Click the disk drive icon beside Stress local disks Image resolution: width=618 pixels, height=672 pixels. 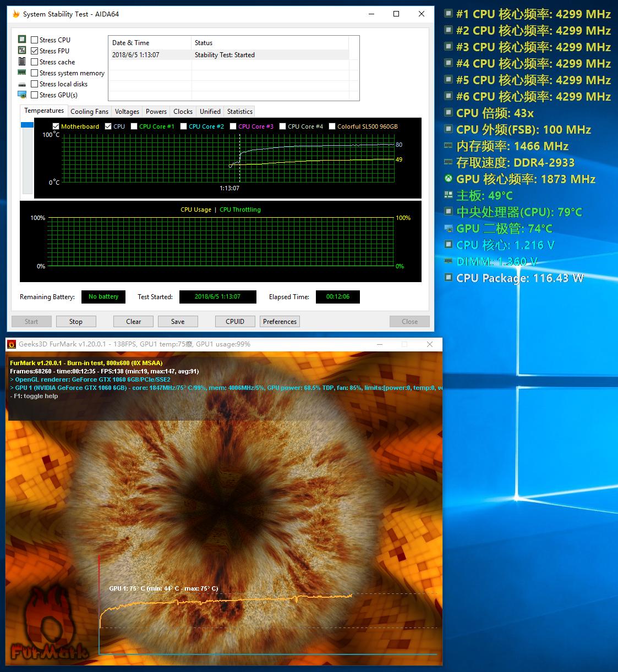tap(22, 84)
